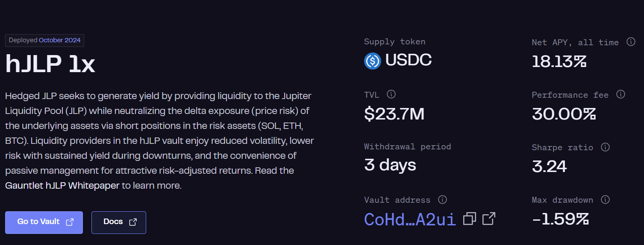Click the CoHd…A2ui vault address link

click(x=410, y=219)
